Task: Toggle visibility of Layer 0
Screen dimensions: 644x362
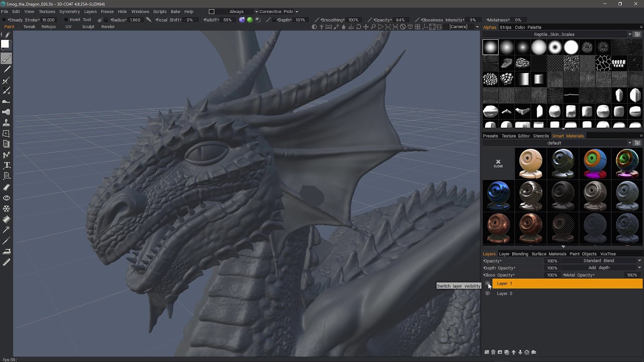Action: pyautogui.click(x=487, y=294)
